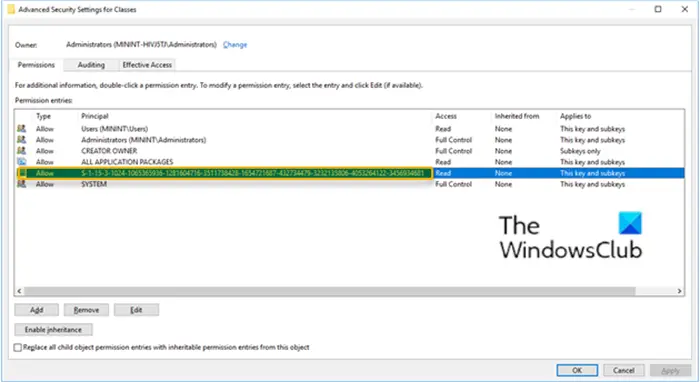
Task: Change the owner via Change link
Action: [235, 45]
